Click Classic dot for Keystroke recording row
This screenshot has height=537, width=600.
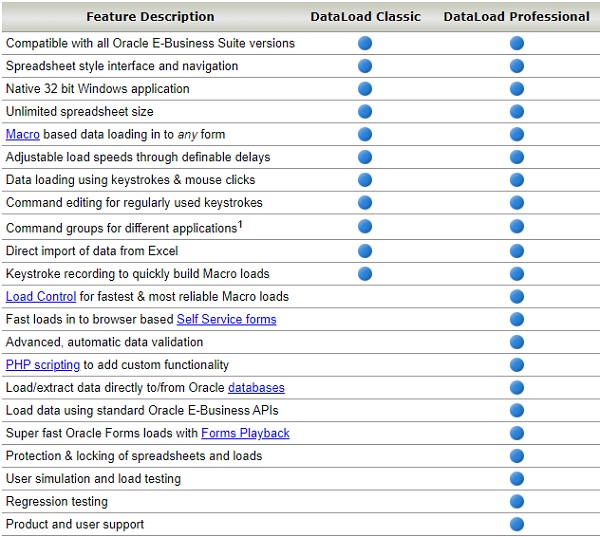pyautogui.click(x=365, y=274)
